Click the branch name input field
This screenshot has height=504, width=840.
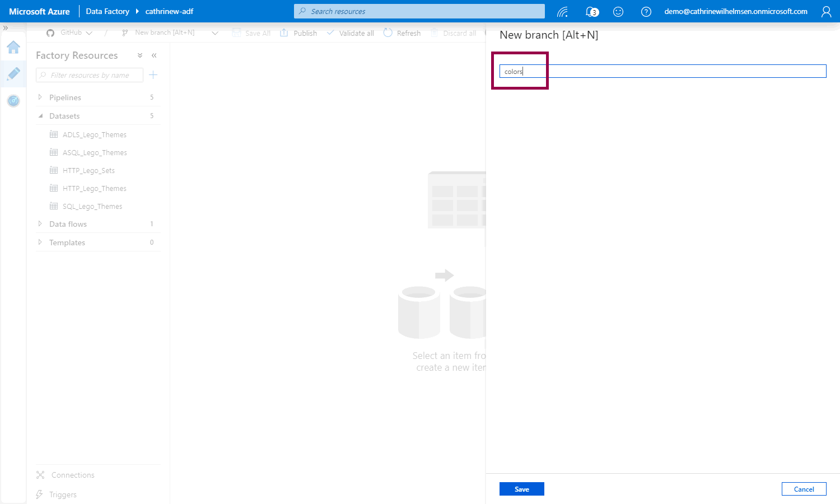point(662,71)
